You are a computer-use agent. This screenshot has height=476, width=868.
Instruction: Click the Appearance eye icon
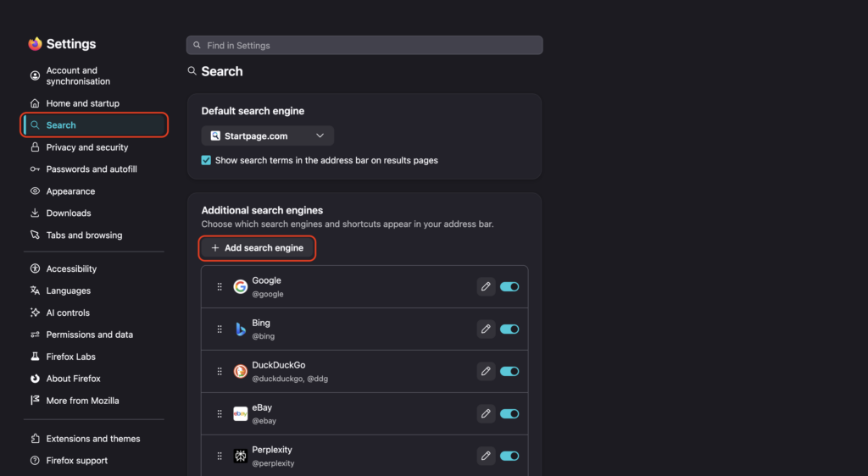click(x=35, y=191)
